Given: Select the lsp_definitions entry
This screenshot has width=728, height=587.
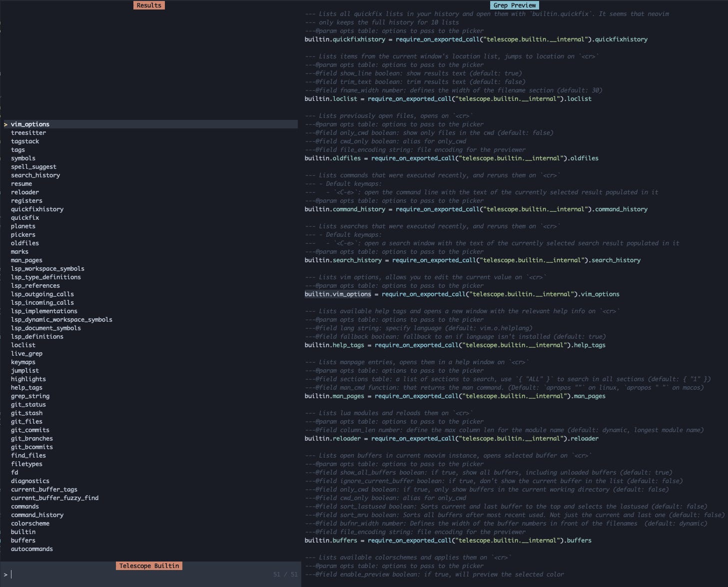Looking at the screenshot, I should [x=37, y=337].
